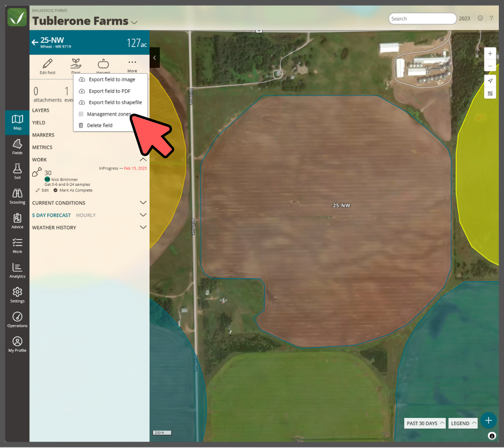Open help with the question mark icon

[491, 18]
